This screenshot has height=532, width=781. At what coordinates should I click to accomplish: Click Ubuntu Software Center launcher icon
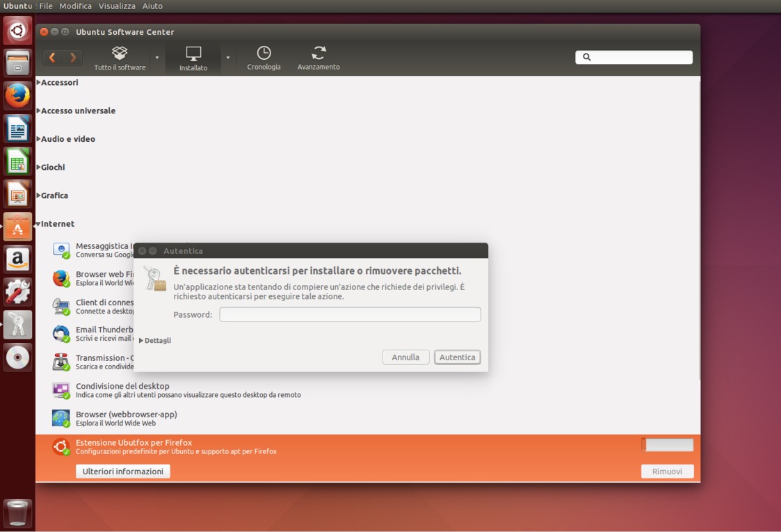(17, 227)
